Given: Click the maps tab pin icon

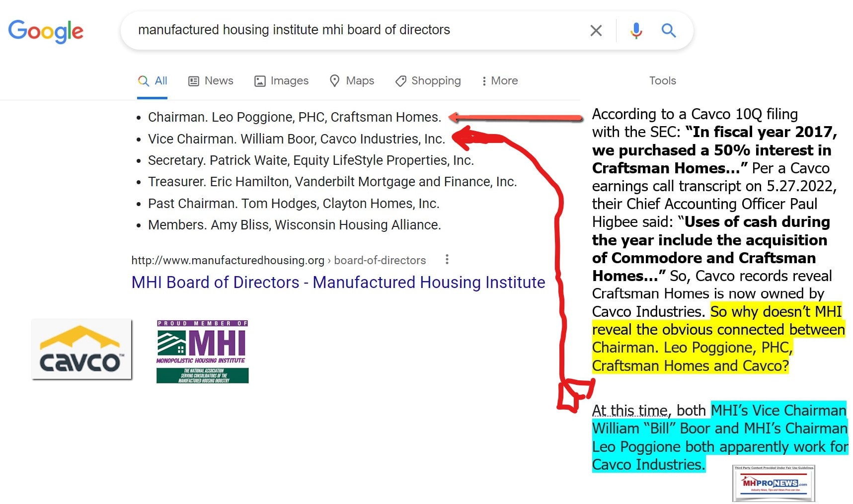Looking at the screenshot, I should (x=335, y=81).
